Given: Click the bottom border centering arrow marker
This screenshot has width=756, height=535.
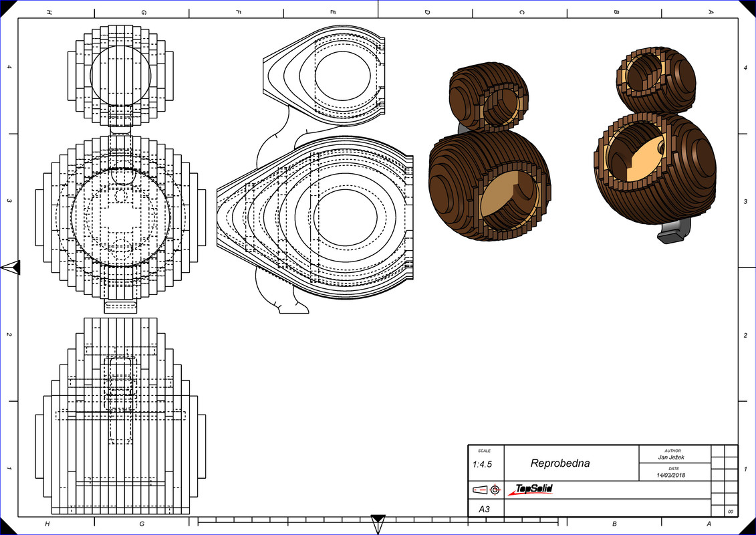Looking at the screenshot, I should (378, 525).
